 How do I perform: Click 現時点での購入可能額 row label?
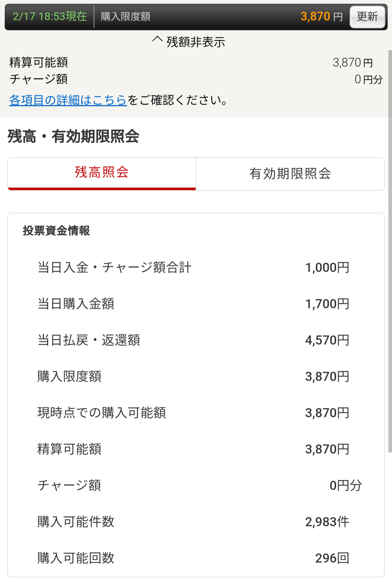[x=102, y=413]
